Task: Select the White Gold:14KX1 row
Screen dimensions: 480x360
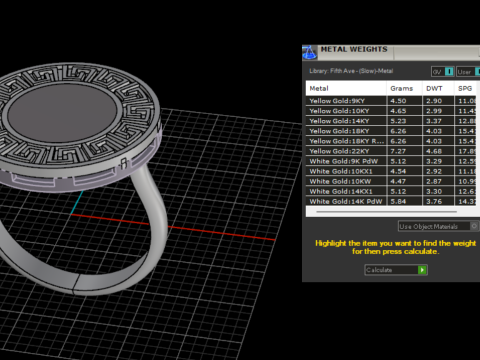Action: pyautogui.click(x=391, y=191)
